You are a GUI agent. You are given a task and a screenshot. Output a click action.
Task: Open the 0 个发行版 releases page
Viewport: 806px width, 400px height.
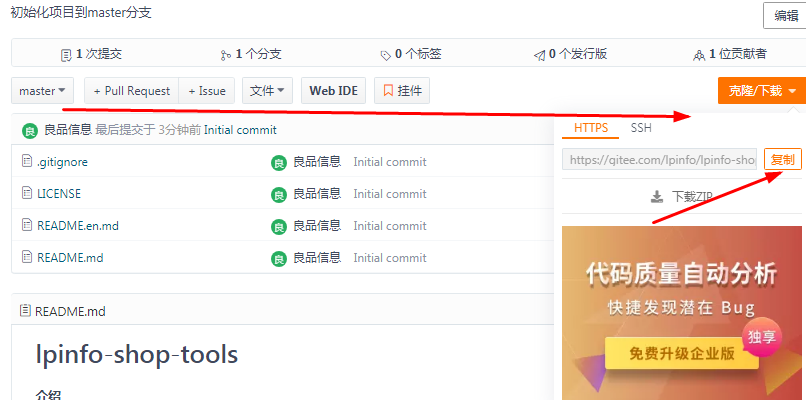tap(571, 54)
